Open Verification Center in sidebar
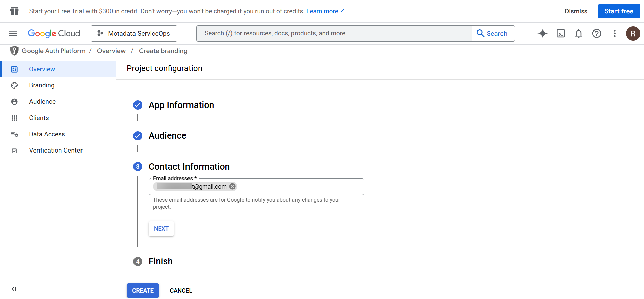Image resolution: width=644 pixels, height=299 pixels. pyautogui.click(x=56, y=151)
